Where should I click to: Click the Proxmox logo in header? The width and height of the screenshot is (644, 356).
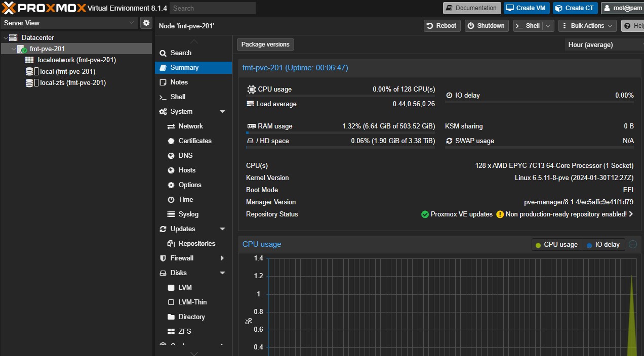43,8
